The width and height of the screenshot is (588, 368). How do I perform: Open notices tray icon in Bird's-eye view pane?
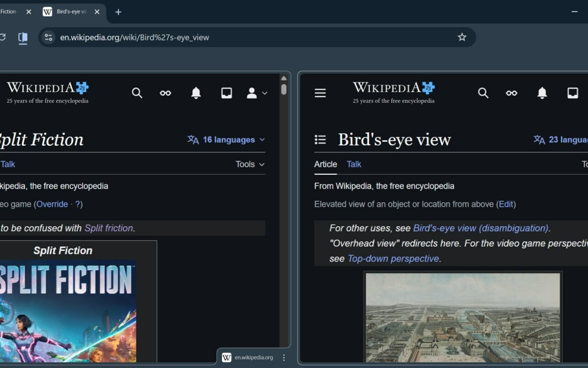(573, 93)
